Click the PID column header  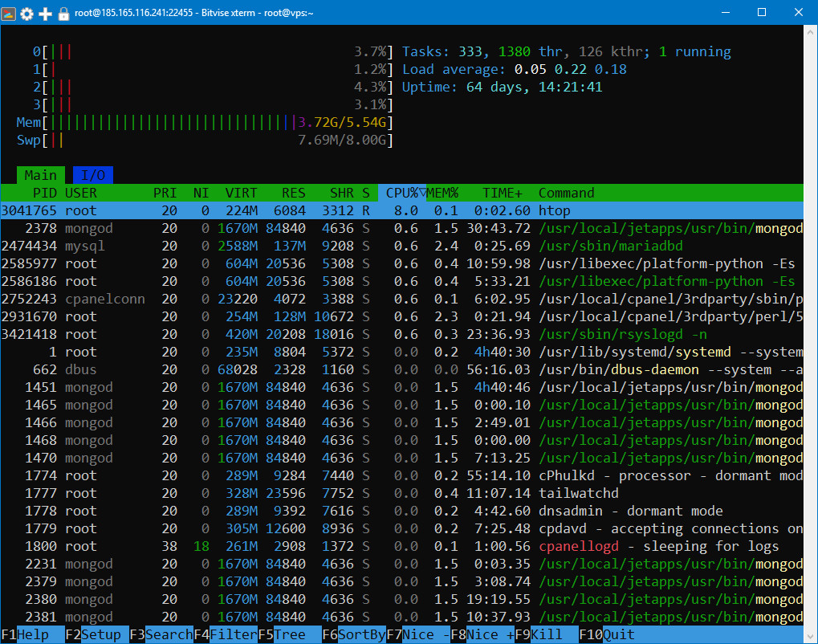coord(44,193)
